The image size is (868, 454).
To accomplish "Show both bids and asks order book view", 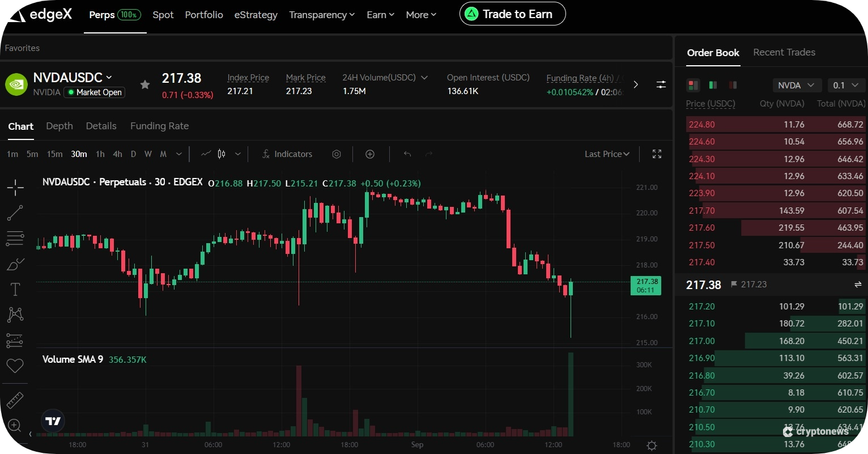I will click(x=693, y=85).
